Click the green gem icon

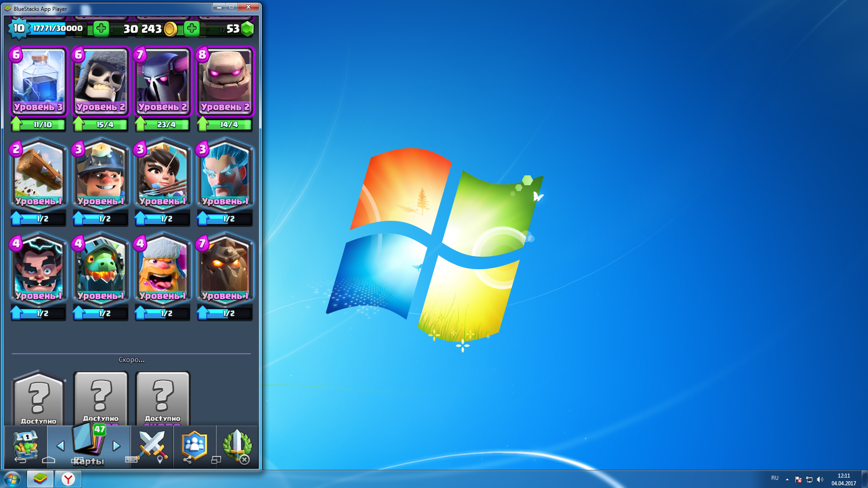tap(247, 29)
